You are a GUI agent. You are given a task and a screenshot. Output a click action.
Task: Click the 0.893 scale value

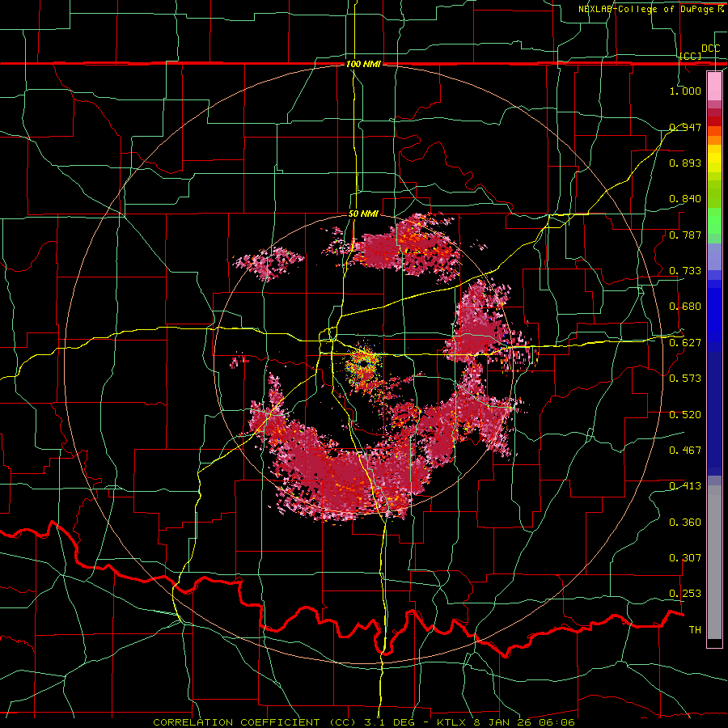(x=685, y=163)
